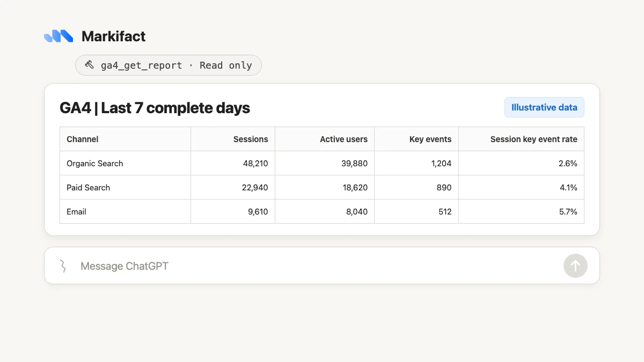Screen dimensions: 644x362
Task: Click the Message ChatGPT input field
Action: pos(321,265)
